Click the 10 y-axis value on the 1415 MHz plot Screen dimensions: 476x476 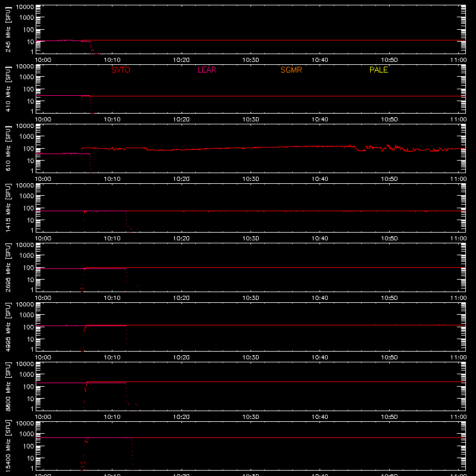[x=30, y=220]
